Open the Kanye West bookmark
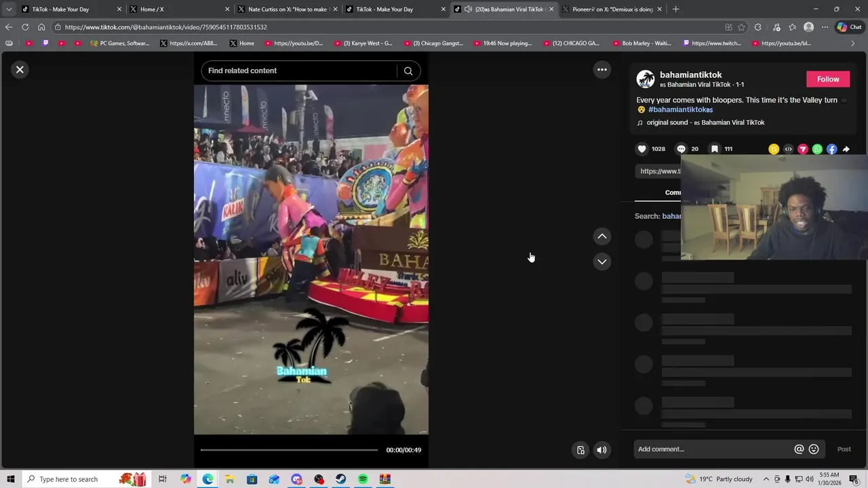This screenshot has height=488, width=868. pyautogui.click(x=363, y=43)
